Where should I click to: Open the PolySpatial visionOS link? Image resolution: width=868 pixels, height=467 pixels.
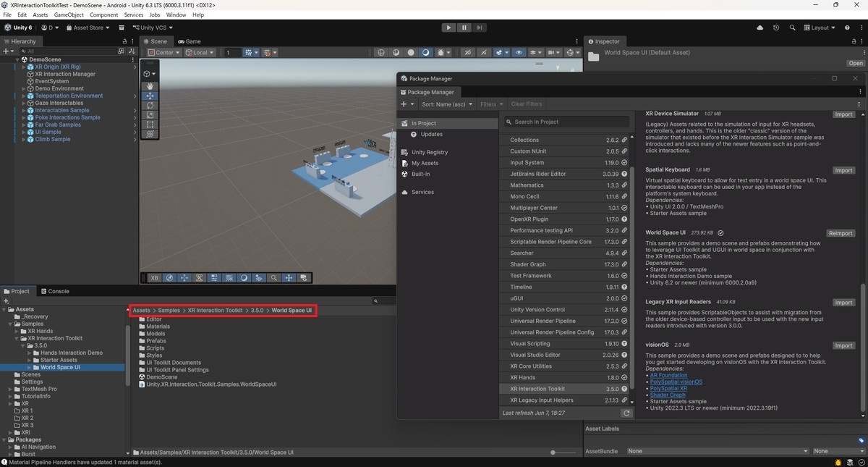[x=676, y=382]
